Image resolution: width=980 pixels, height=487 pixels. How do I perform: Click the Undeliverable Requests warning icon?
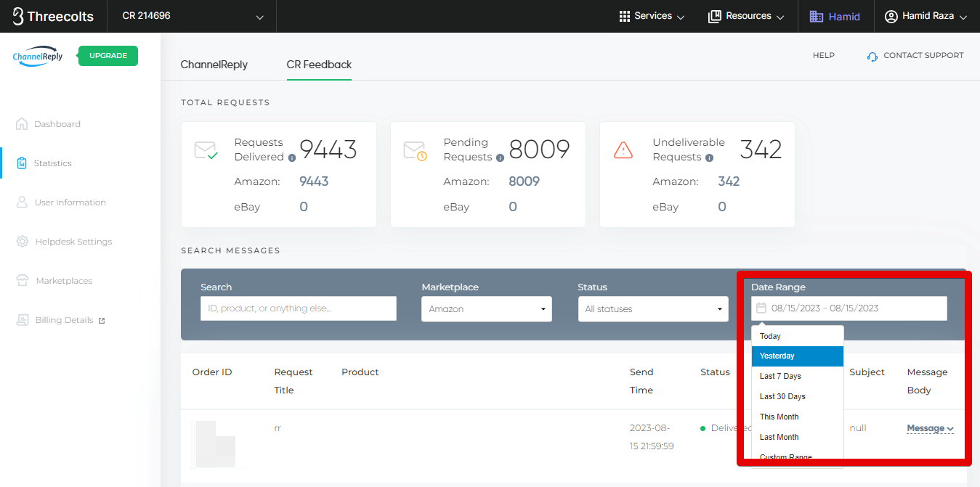pos(623,150)
